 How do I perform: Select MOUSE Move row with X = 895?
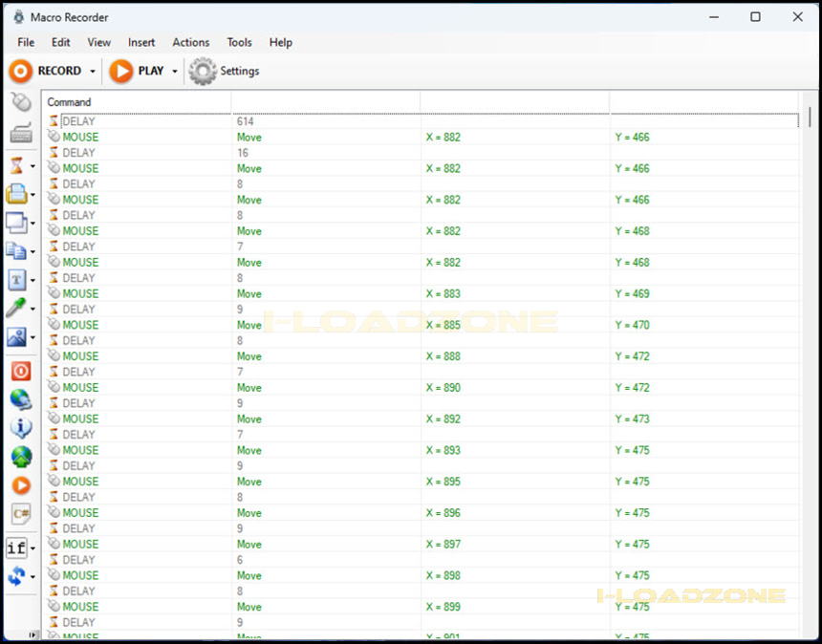coord(421,482)
